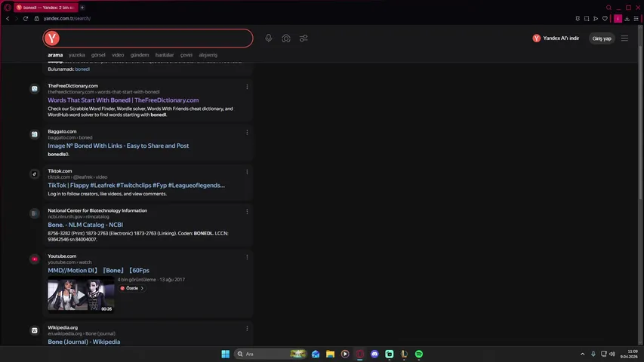This screenshot has width=644, height=362.
Task: Click the Giriş yap sign-in button
Action: pos(602,38)
